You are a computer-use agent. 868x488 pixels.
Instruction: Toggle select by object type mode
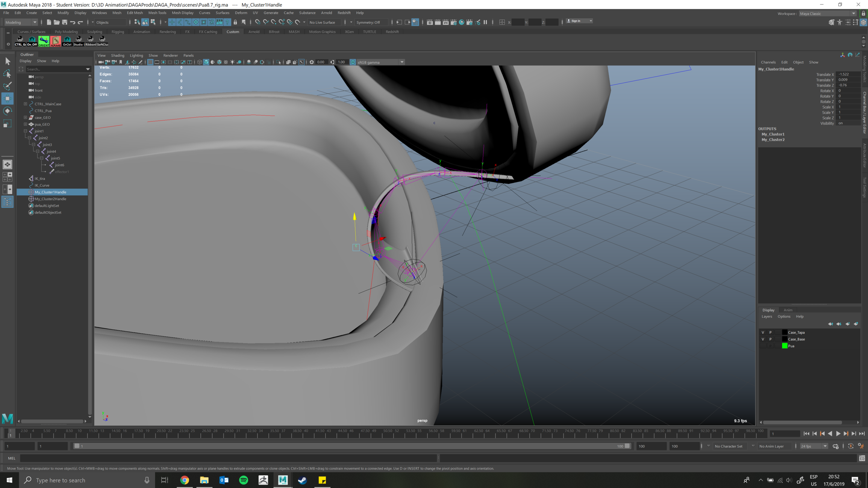pos(145,22)
